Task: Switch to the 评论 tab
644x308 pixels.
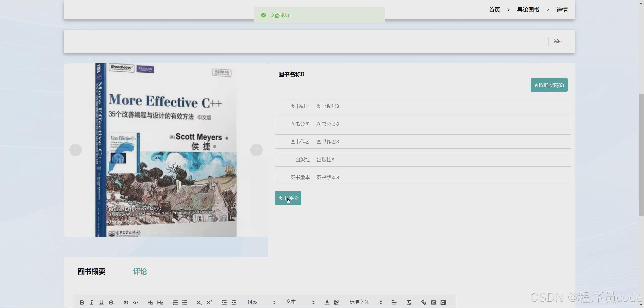Action: 140,271
